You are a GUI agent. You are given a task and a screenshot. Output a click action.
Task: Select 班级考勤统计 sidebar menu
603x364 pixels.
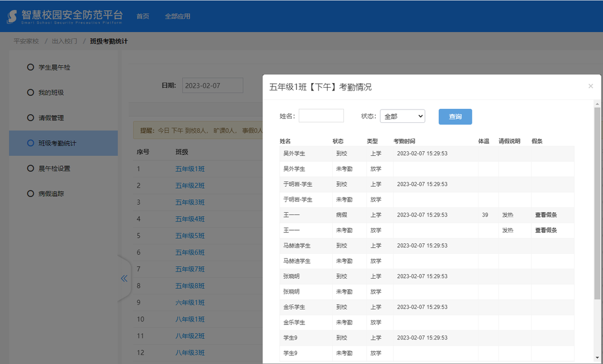point(64,143)
